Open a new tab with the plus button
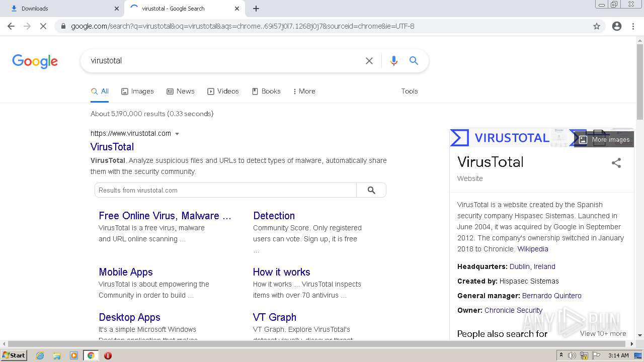644x362 pixels. pos(256,9)
